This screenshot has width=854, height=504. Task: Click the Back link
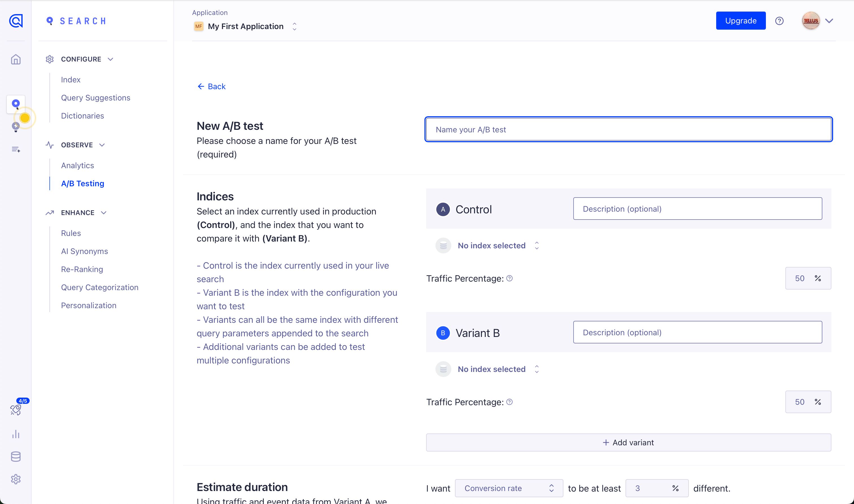[211, 87]
